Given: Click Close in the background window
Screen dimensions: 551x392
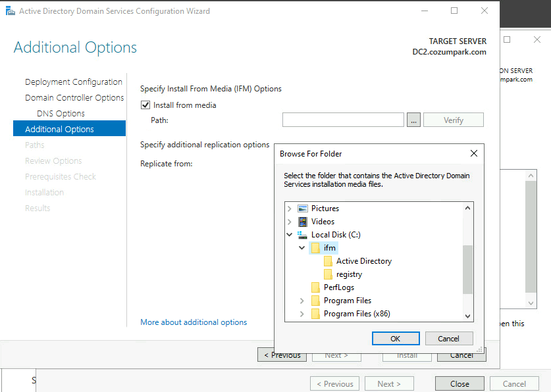Looking at the screenshot, I should pos(459,384).
